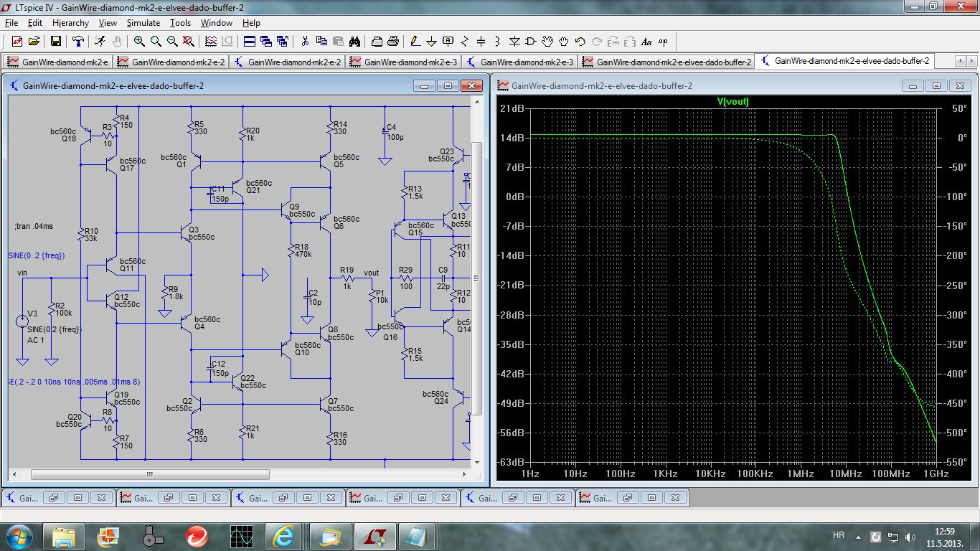Open Internet Explorer from the taskbar
This screenshot has height=551, width=980.
(x=283, y=536)
